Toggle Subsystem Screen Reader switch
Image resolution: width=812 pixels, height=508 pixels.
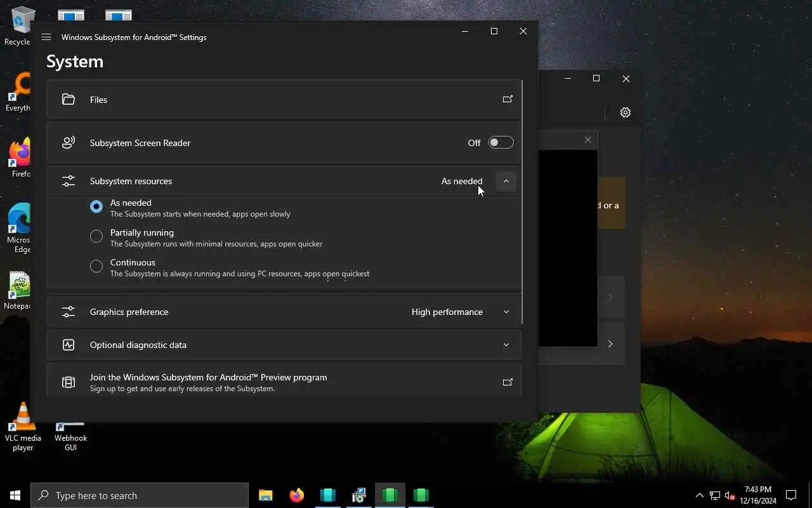(501, 143)
